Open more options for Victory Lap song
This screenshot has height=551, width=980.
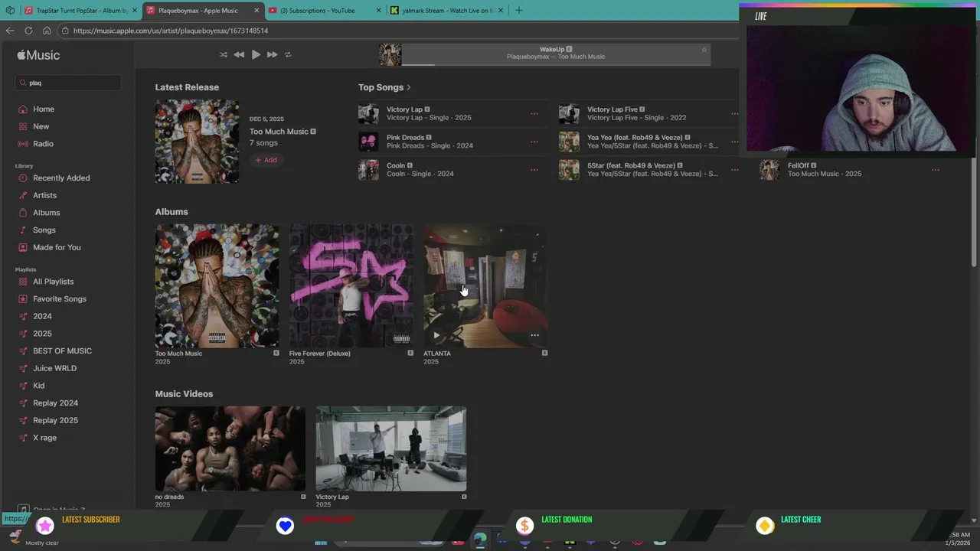pos(534,114)
